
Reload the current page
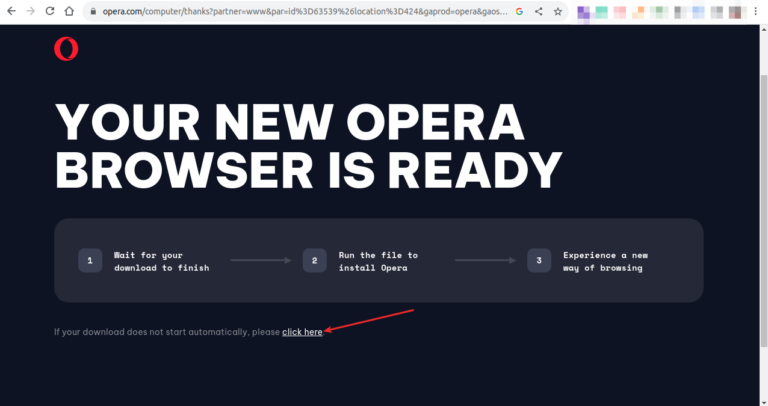click(x=49, y=12)
